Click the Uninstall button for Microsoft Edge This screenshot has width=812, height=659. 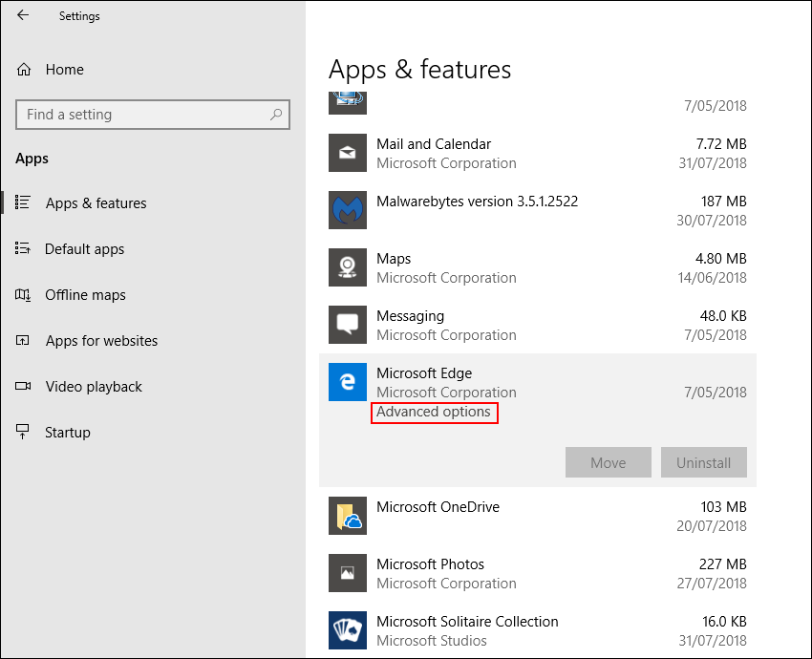(x=703, y=462)
